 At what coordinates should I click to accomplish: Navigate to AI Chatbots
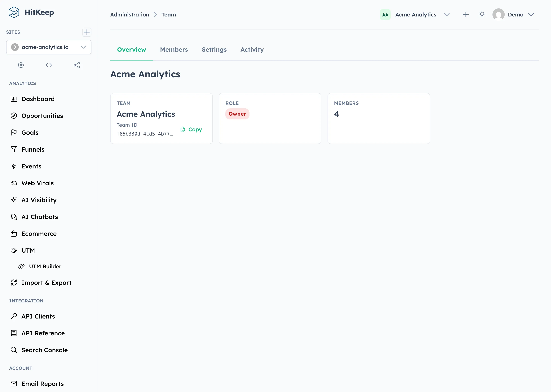click(x=49, y=217)
